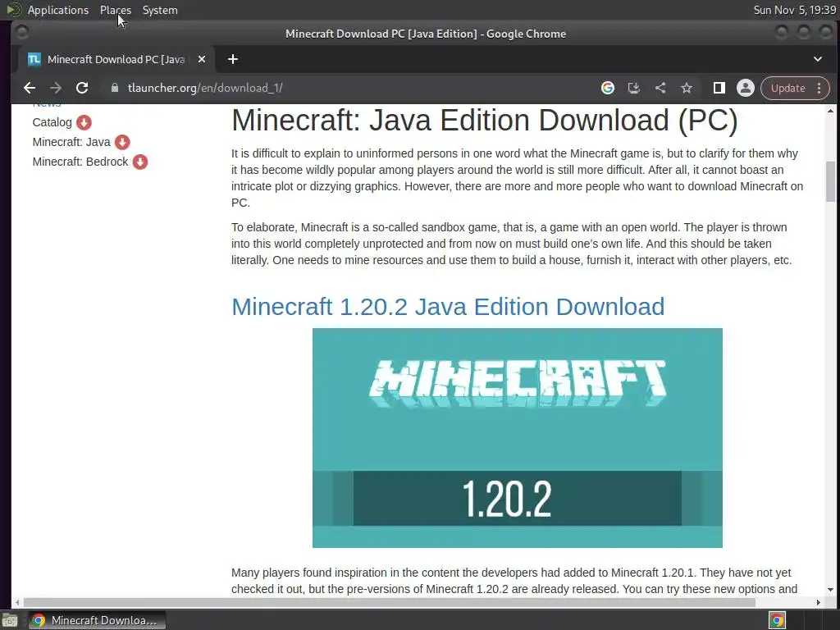The width and height of the screenshot is (840, 630).
Task: Click the padlock site info icon
Action: pyautogui.click(x=115, y=88)
